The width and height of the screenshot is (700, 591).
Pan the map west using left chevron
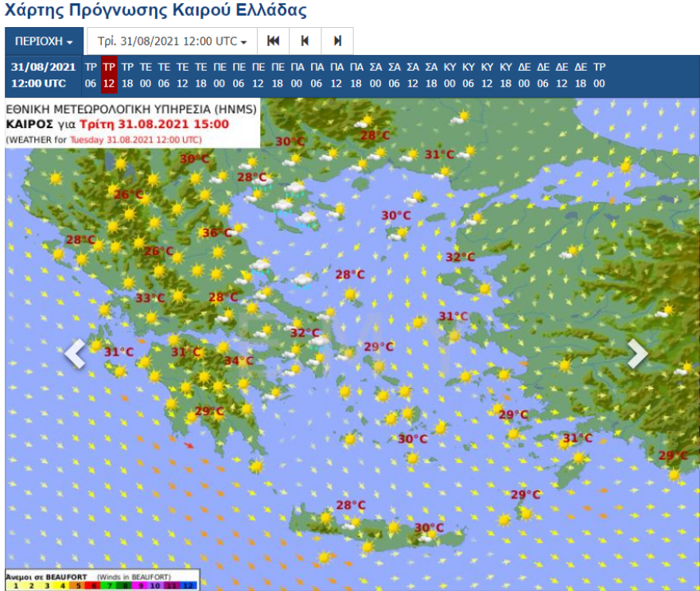coord(76,353)
